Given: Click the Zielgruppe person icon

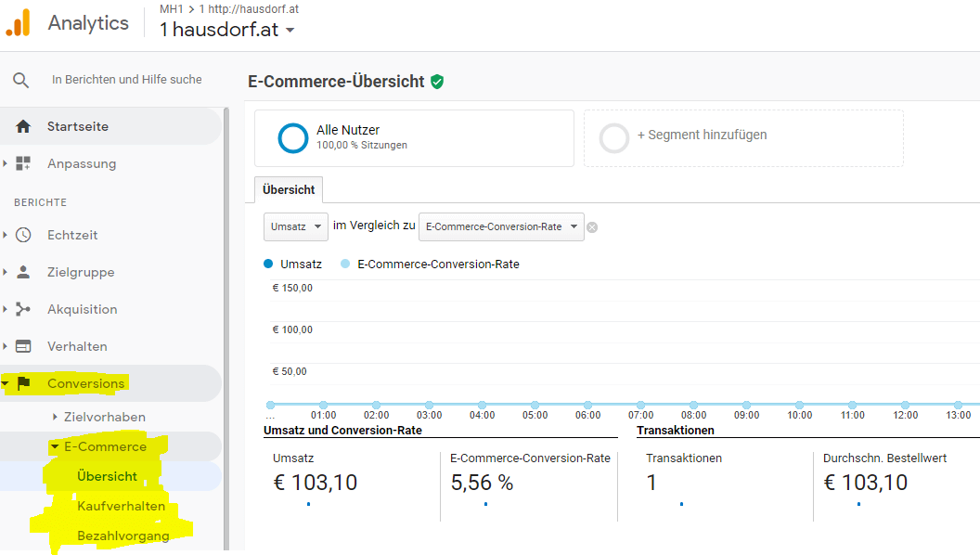Looking at the screenshot, I should pos(23,272).
